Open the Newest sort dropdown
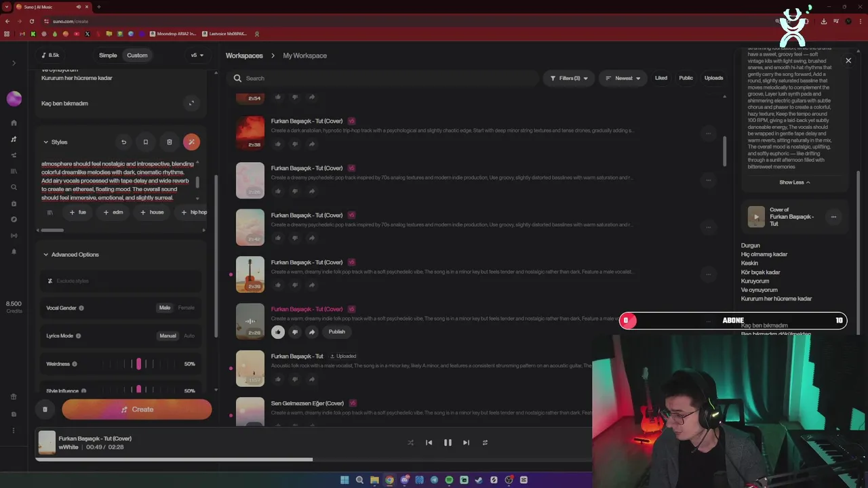This screenshot has height=488, width=868. (x=623, y=78)
